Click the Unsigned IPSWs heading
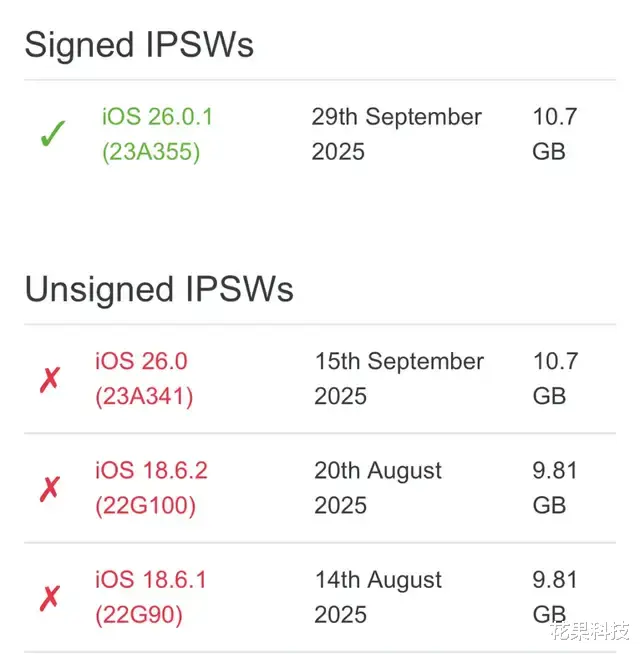Image resolution: width=640 pixels, height=654 pixels. tap(159, 289)
